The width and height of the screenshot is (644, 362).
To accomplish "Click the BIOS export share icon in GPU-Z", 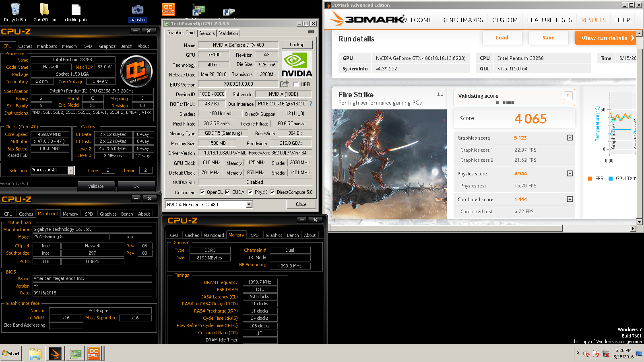I will coord(284,84).
